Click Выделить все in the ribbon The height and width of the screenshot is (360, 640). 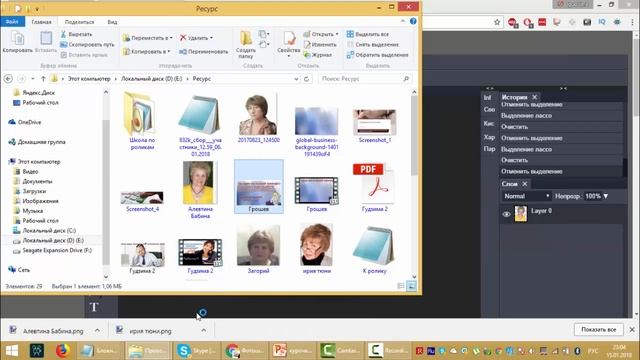(x=368, y=34)
